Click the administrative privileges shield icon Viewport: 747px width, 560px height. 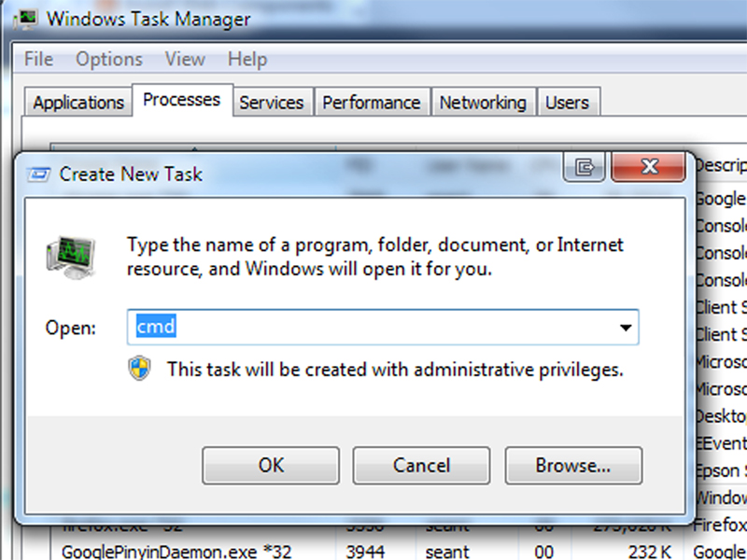click(x=139, y=369)
